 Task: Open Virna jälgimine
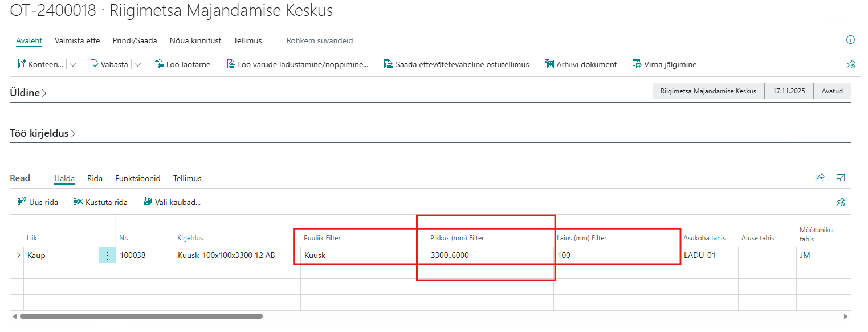pyautogui.click(x=665, y=64)
